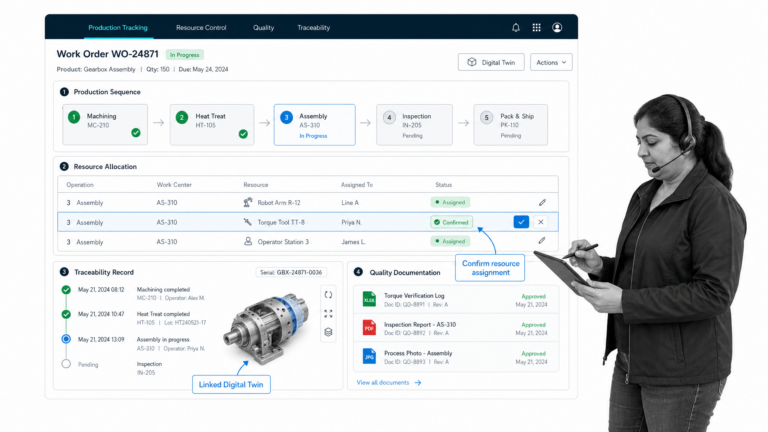
Task: Select Machining completed timeline marker
Action: [66, 290]
